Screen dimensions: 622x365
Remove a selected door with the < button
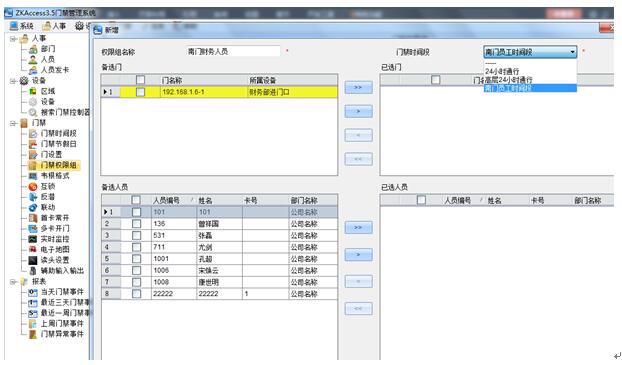[x=358, y=135]
